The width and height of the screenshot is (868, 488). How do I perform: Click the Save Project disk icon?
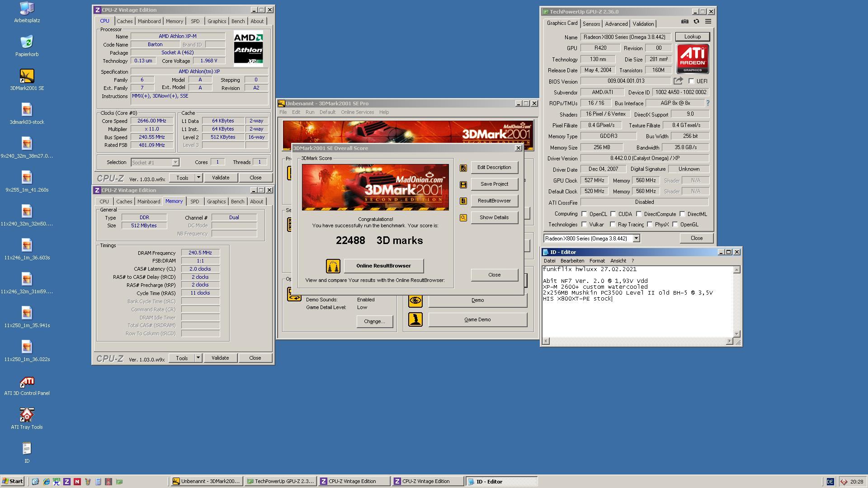tap(463, 185)
